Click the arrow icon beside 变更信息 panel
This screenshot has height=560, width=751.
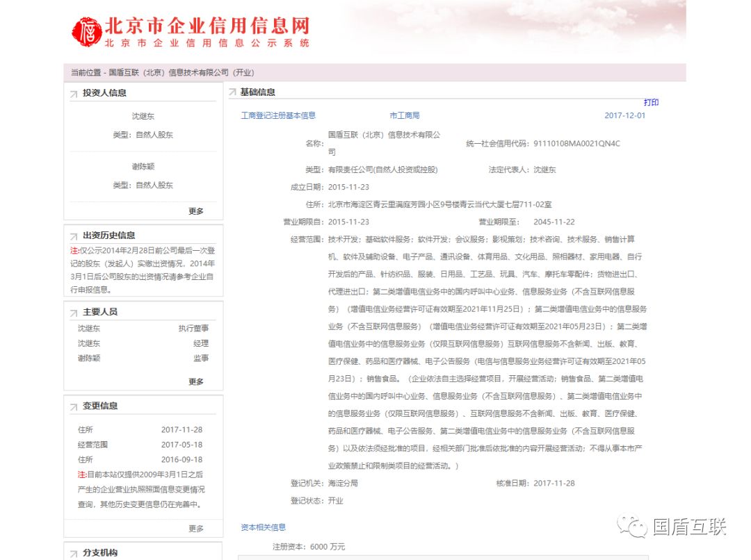pyautogui.click(x=74, y=406)
